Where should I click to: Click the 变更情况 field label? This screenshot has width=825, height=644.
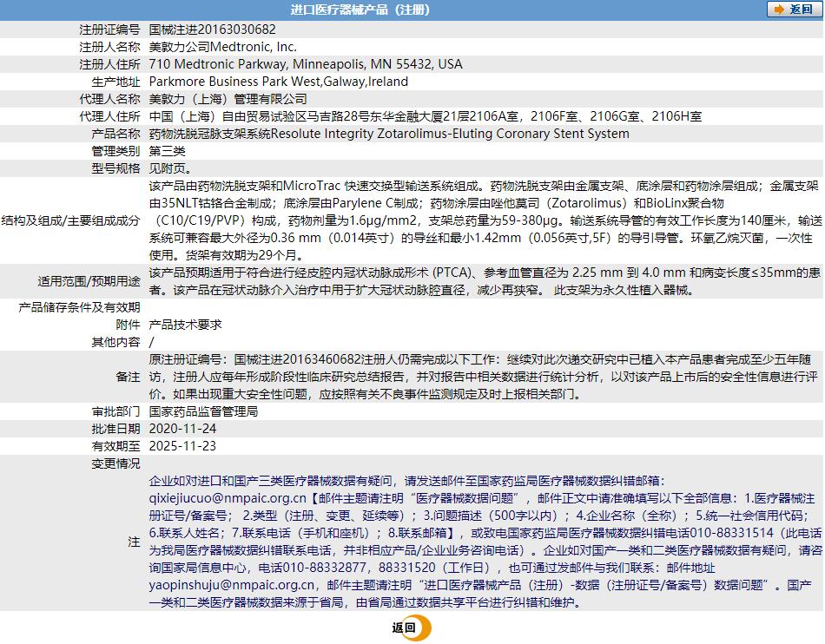coord(115,463)
